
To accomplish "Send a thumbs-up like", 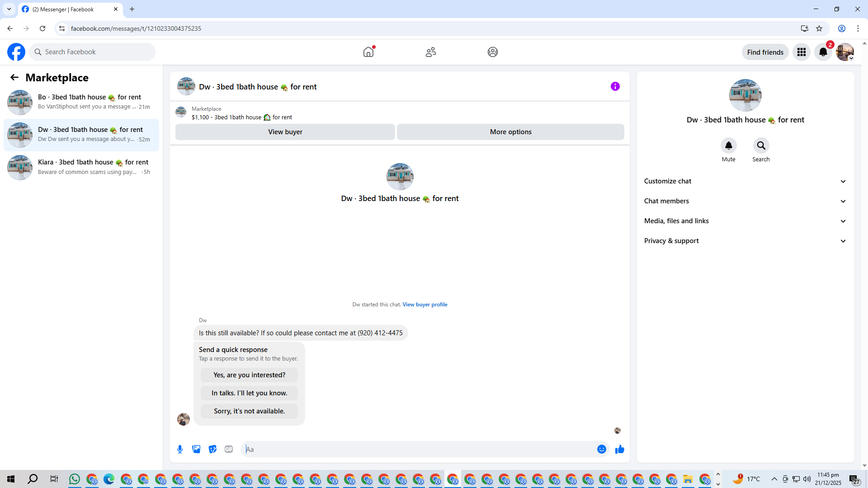I will click(620, 449).
